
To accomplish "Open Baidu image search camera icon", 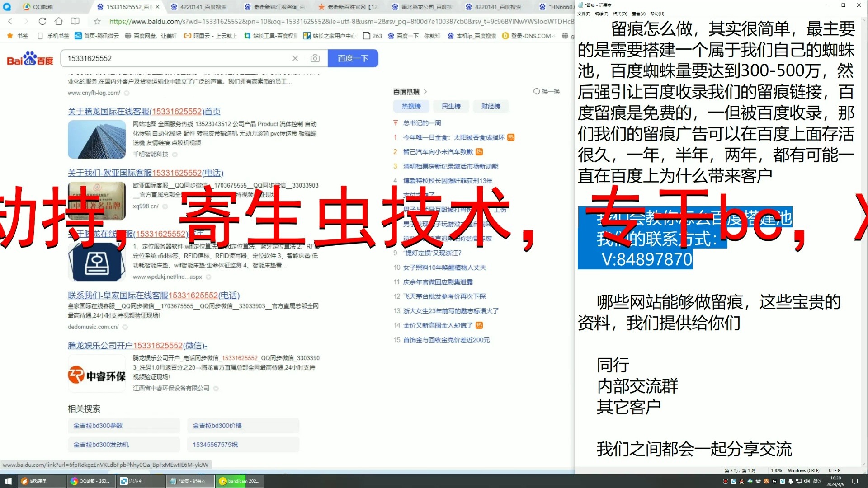I will (315, 58).
